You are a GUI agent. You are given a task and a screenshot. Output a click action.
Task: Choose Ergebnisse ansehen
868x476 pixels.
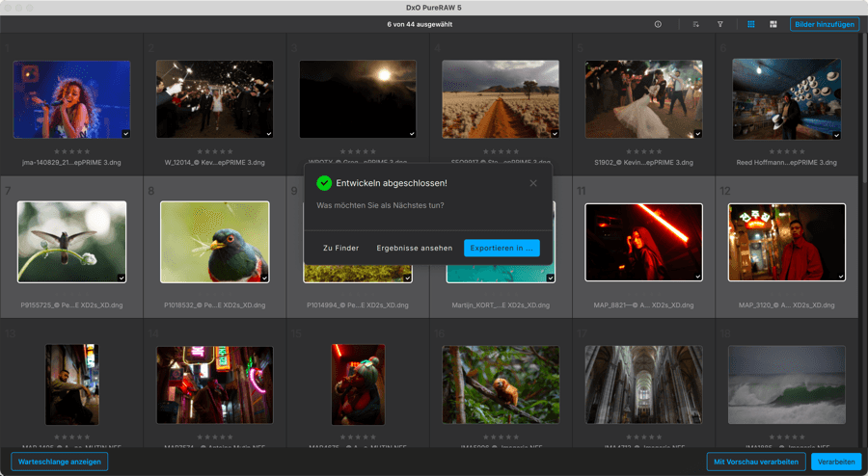[414, 249]
